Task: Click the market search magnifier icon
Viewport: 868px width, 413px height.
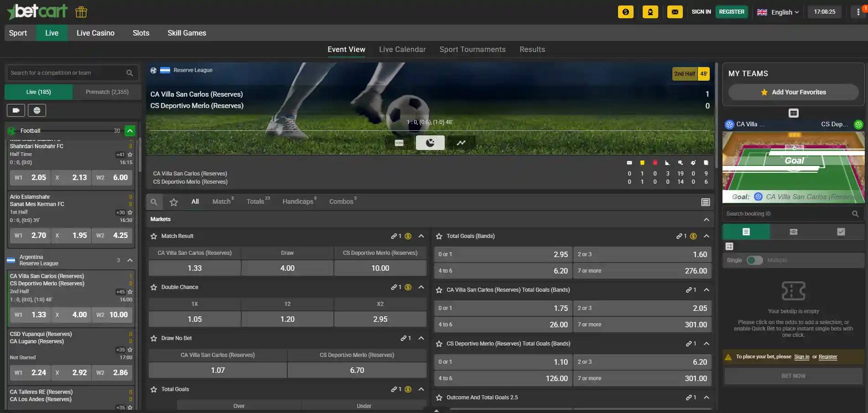Action: click(154, 202)
